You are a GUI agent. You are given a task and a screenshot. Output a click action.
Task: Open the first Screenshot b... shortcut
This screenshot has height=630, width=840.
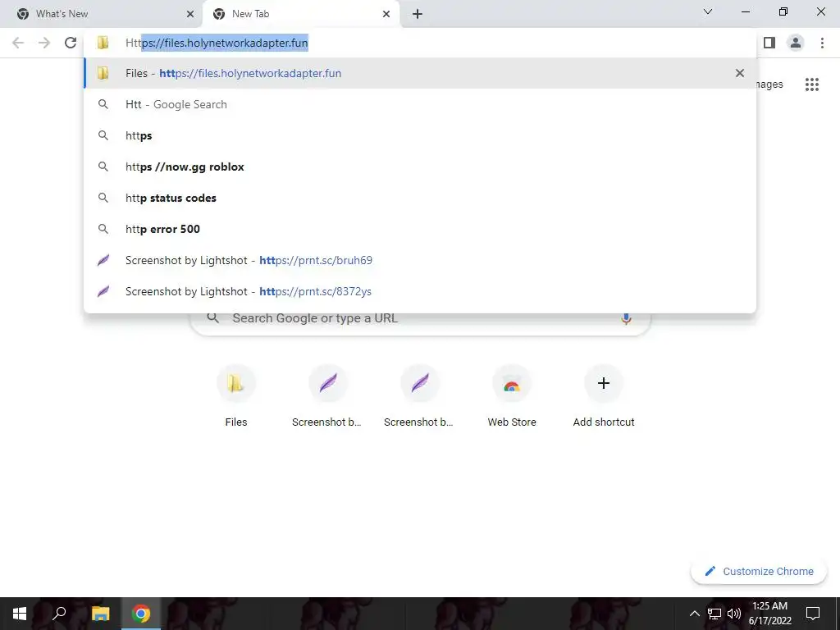coord(327,395)
